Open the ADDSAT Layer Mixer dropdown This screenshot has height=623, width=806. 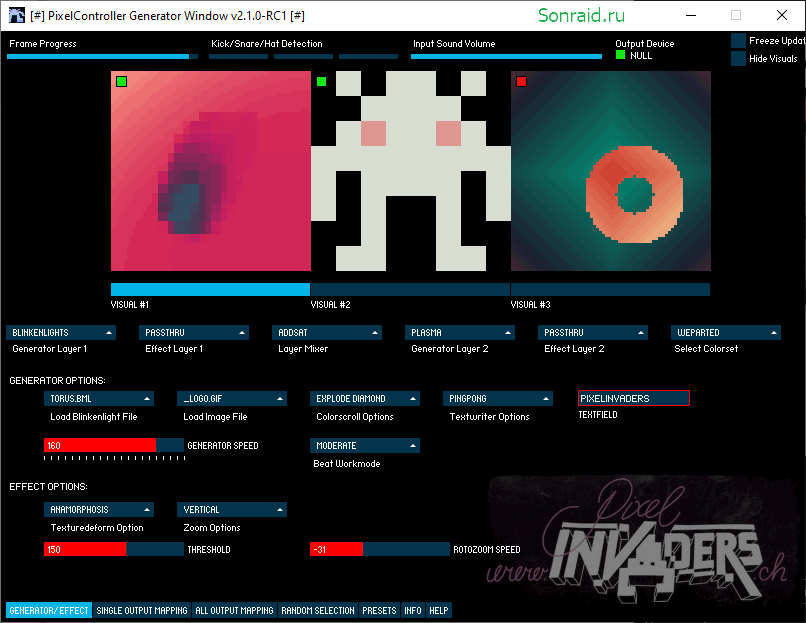(327, 333)
